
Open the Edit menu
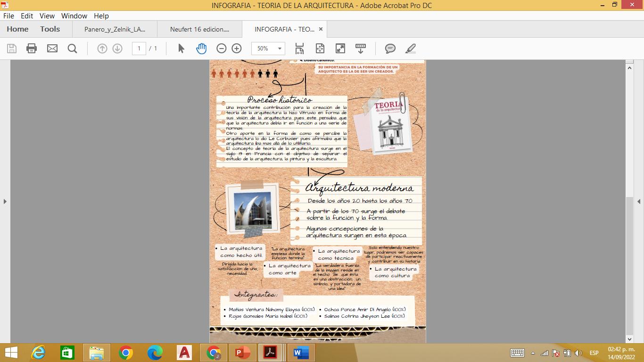pos(27,16)
